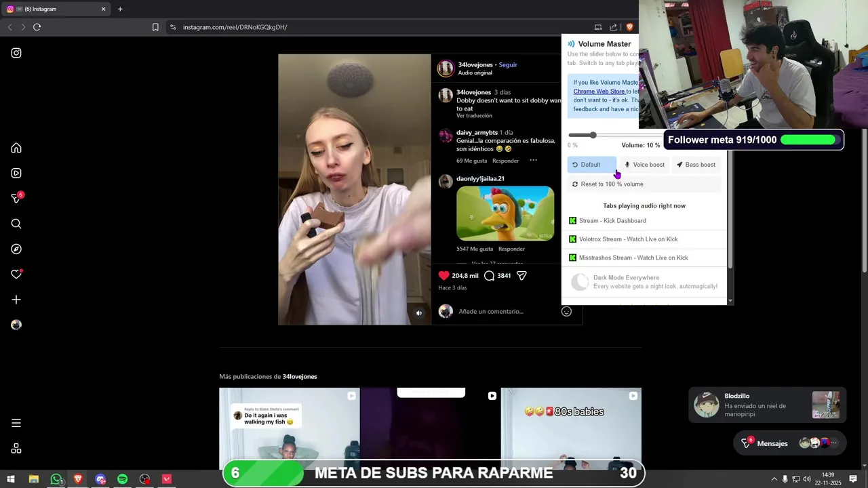Screen dimensions: 868x488
Task: Open Discord from the taskbar
Action: coord(100,479)
